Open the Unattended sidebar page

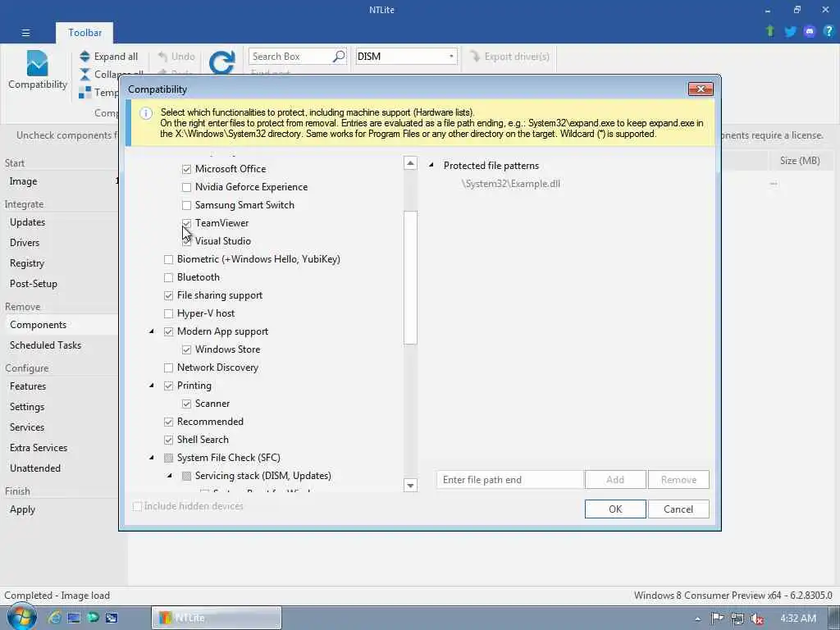point(34,468)
